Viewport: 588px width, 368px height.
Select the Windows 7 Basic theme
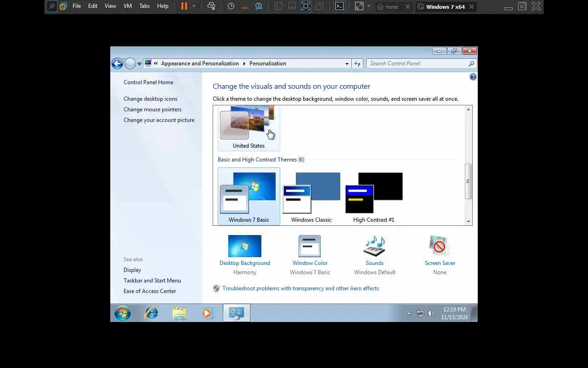coord(249,196)
